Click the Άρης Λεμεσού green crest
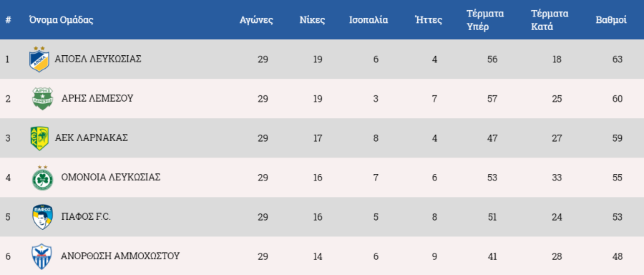Image resolution: width=644 pixels, height=275 pixels. [x=43, y=99]
